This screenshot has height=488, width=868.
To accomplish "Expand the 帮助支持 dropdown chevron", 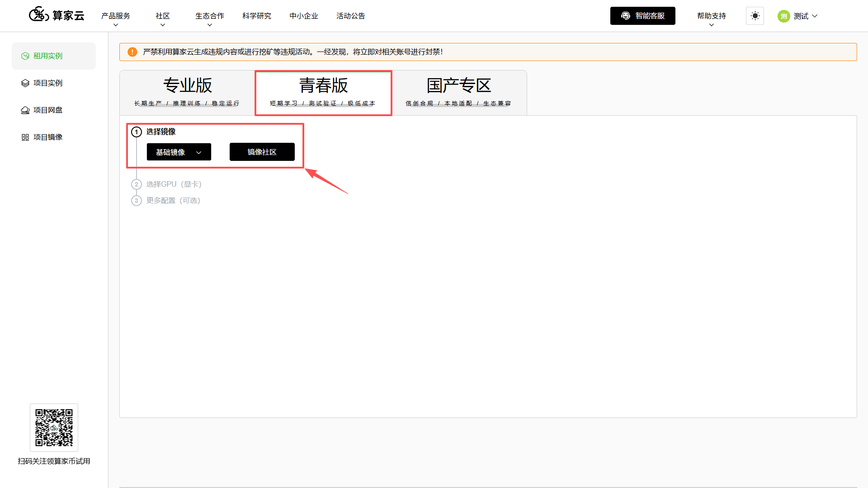I will [x=712, y=25].
